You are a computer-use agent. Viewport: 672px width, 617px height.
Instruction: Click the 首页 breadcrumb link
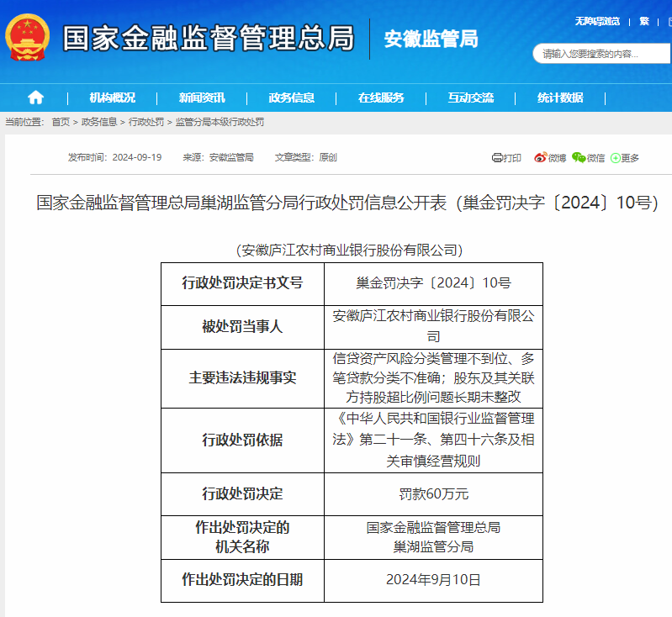click(61, 123)
